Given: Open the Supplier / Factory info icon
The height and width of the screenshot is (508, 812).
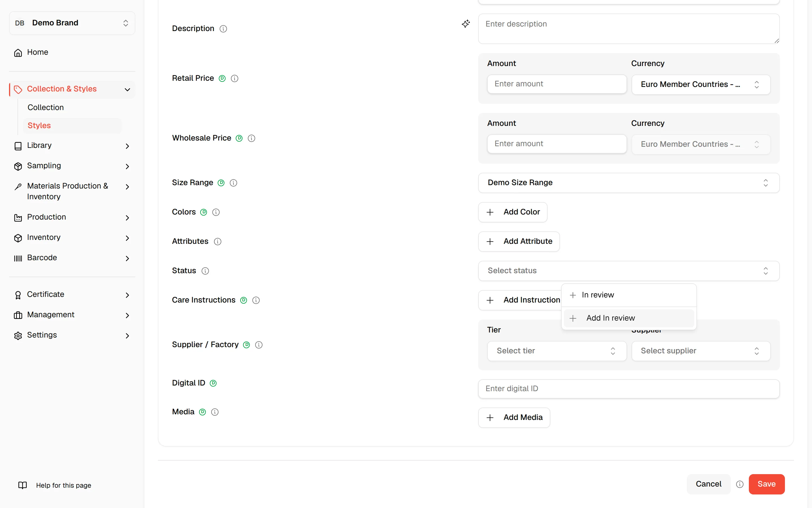Looking at the screenshot, I should 259,345.
